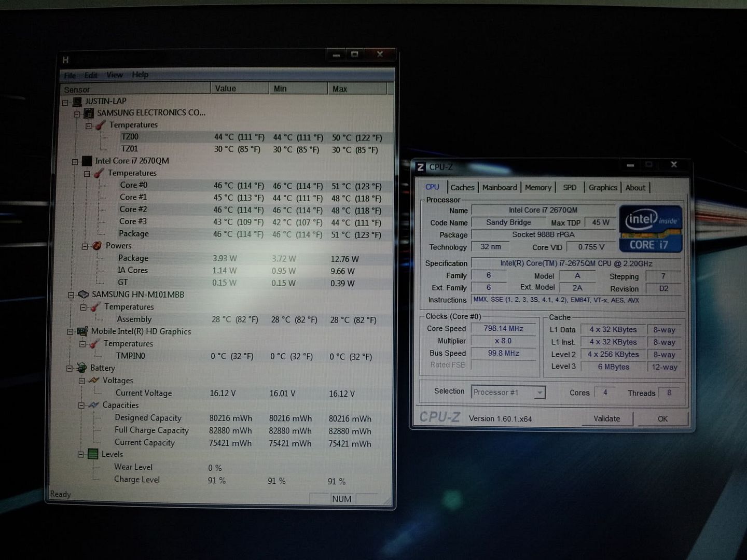
Task: Click the Intel Core i7 processor icon
Action: (87, 161)
